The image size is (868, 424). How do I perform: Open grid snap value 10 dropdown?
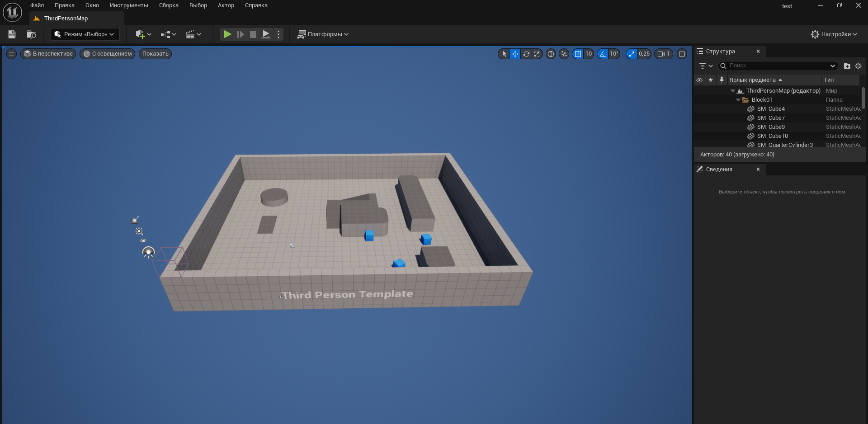pyautogui.click(x=589, y=54)
